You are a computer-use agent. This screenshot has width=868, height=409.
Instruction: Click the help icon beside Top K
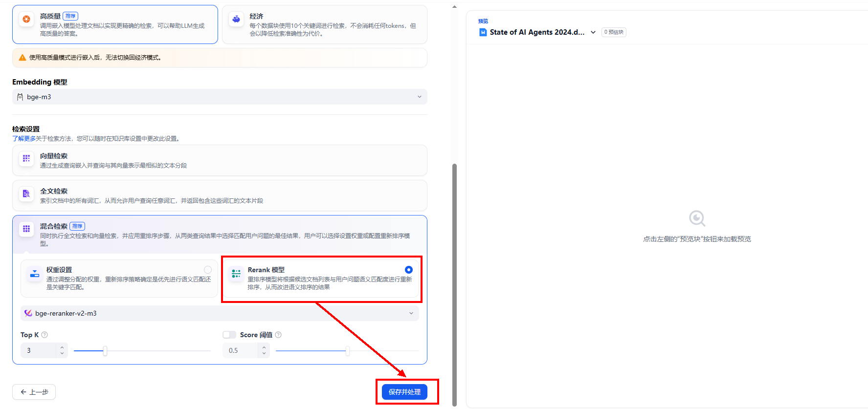coord(45,335)
